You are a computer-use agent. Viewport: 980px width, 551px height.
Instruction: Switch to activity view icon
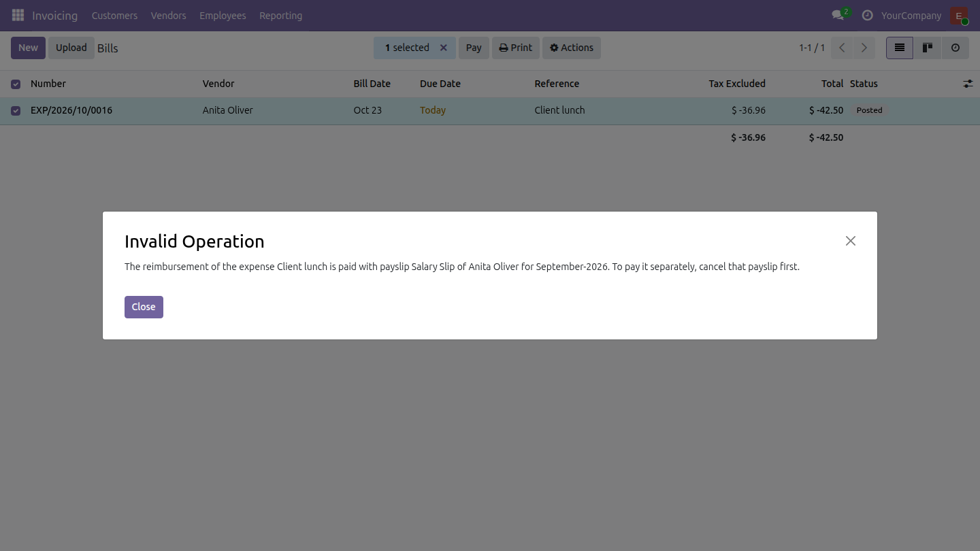[x=955, y=48]
